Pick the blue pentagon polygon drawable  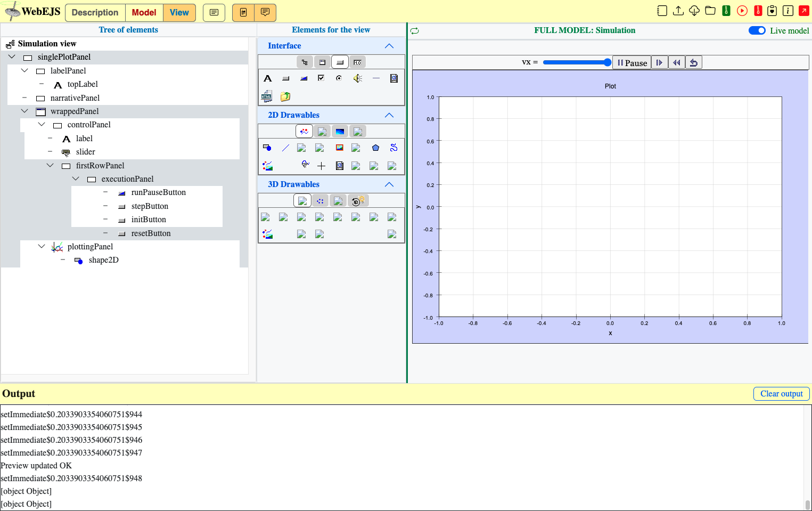(x=375, y=148)
